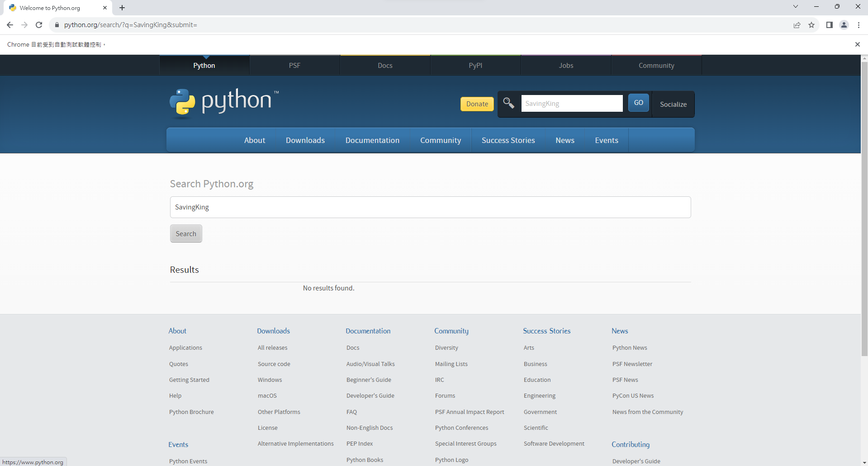Click inside the SavingKing search field
The height and width of the screenshot is (466, 868).
tap(572, 103)
